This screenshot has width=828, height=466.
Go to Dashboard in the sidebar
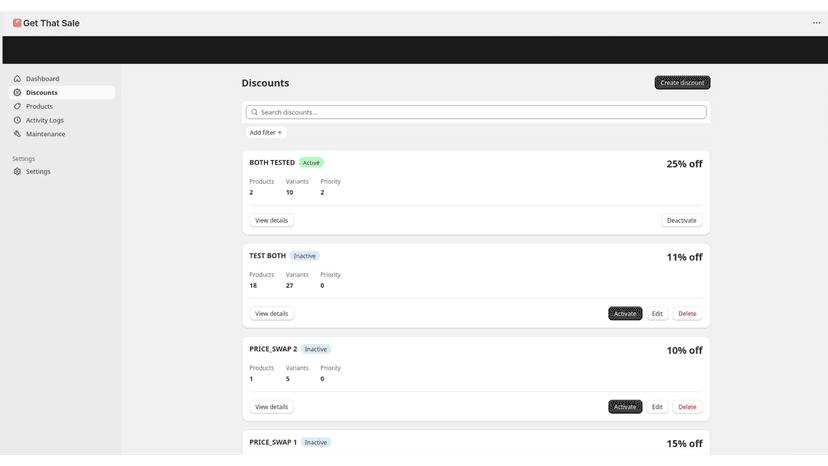61,79
